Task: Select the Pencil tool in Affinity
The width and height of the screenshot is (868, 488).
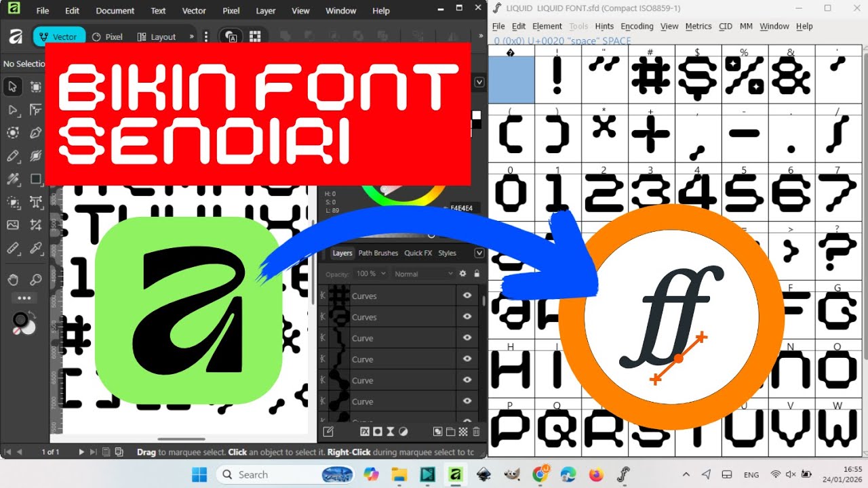Action: coord(12,156)
